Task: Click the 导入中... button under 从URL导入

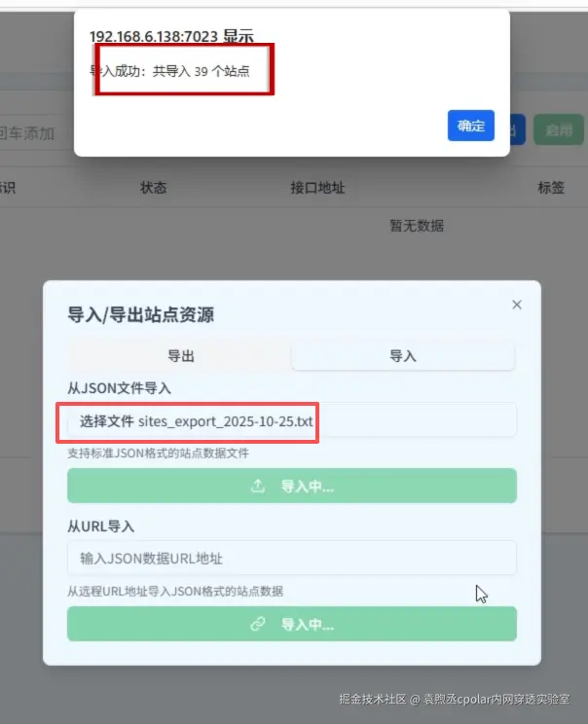Action: 292,624
